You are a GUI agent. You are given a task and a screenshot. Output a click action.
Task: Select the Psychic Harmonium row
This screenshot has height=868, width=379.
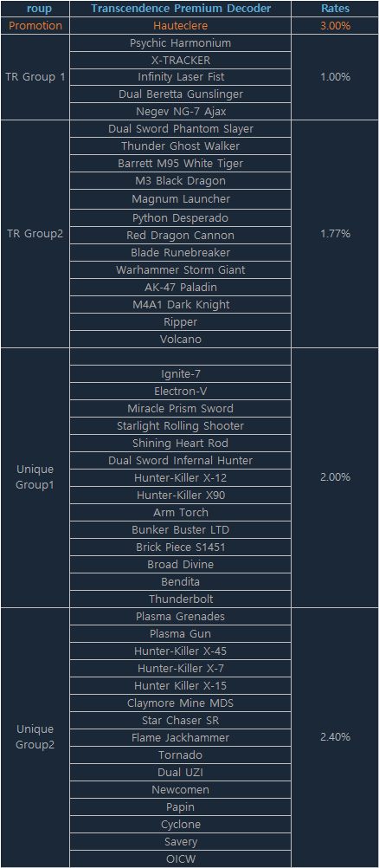click(x=180, y=43)
